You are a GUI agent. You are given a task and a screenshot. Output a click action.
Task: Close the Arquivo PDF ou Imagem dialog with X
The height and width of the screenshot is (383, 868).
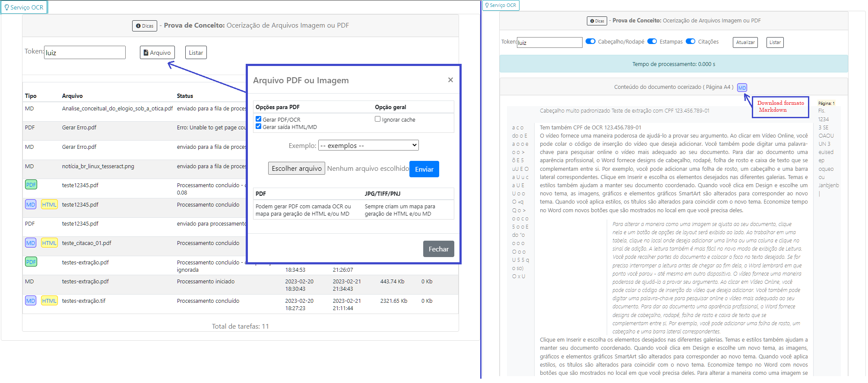(x=450, y=80)
